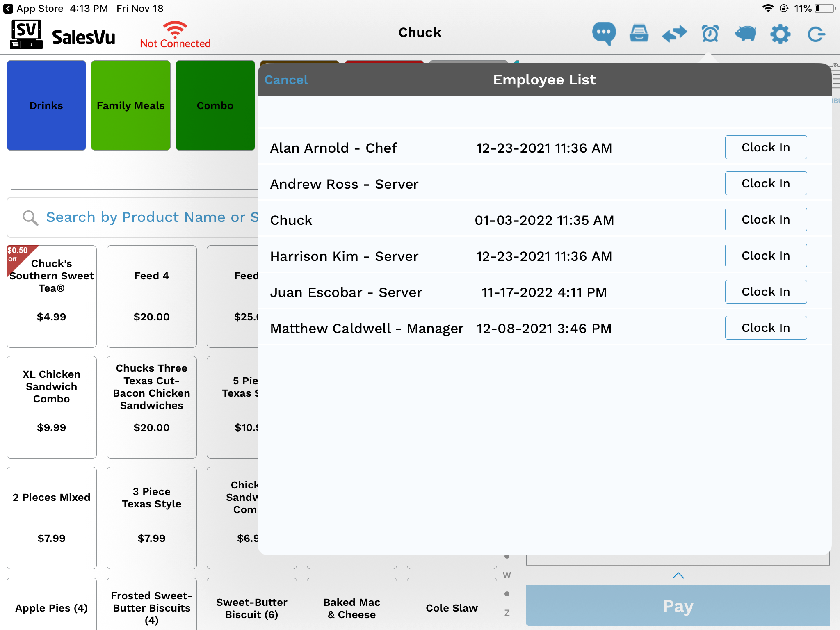Screen dimensions: 840x630
Task: Expand the order panel with up chevron
Action: coord(678,575)
